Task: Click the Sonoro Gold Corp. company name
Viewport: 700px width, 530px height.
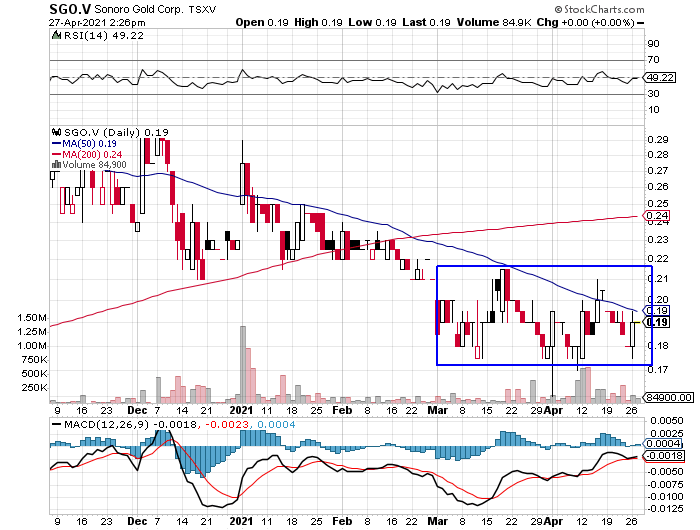Action: click(x=138, y=9)
